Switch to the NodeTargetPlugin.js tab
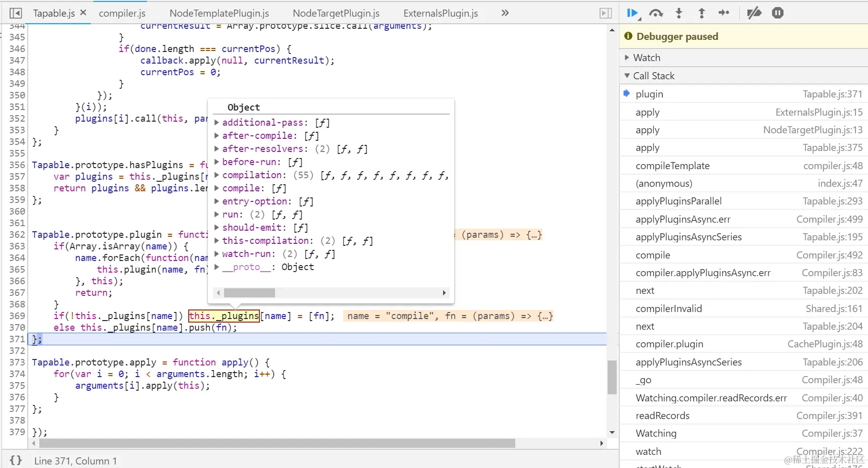This screenshot has width=868, height=468. pos(336,13)
